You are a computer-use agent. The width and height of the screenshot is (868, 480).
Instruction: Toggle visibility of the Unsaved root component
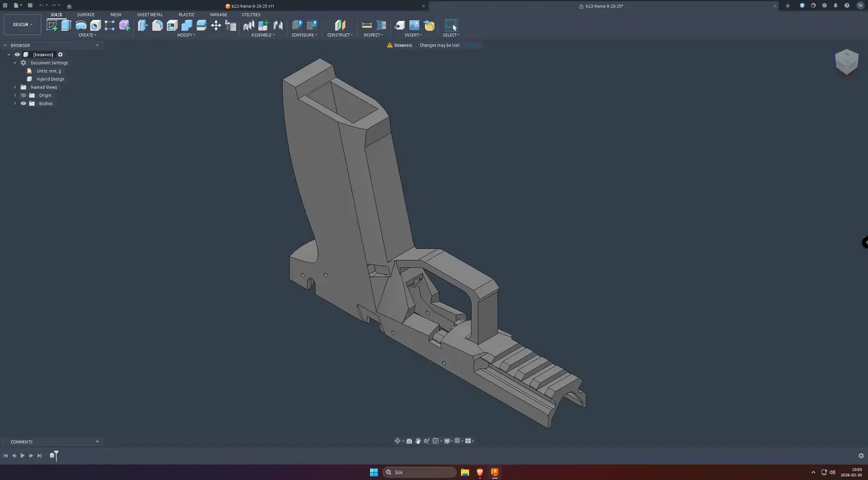pyautogui.click(x=17, y=55)
